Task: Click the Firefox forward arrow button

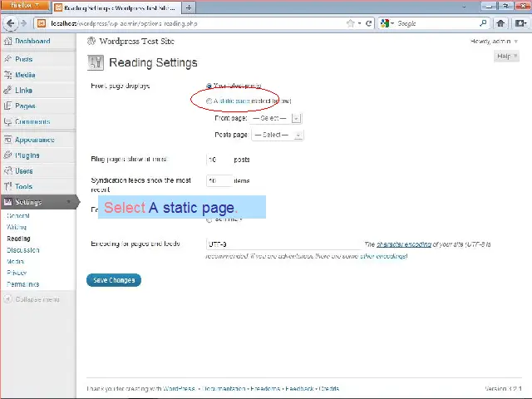Action: click(x=23, y=23)
